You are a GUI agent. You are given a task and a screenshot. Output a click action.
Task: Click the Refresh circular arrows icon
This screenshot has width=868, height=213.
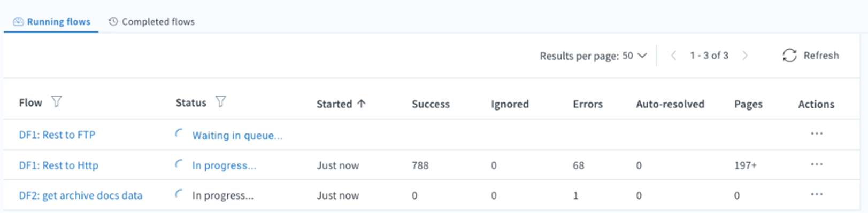click(x=789, y=56)
